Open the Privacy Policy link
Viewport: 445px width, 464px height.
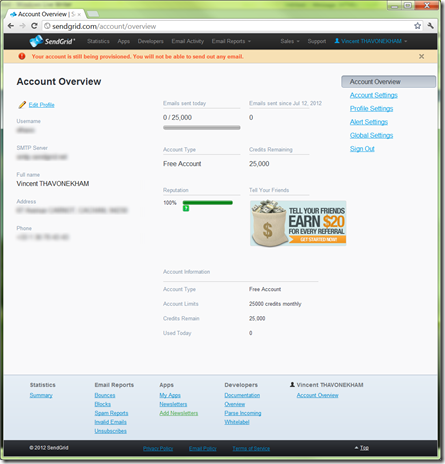point(158,448)
